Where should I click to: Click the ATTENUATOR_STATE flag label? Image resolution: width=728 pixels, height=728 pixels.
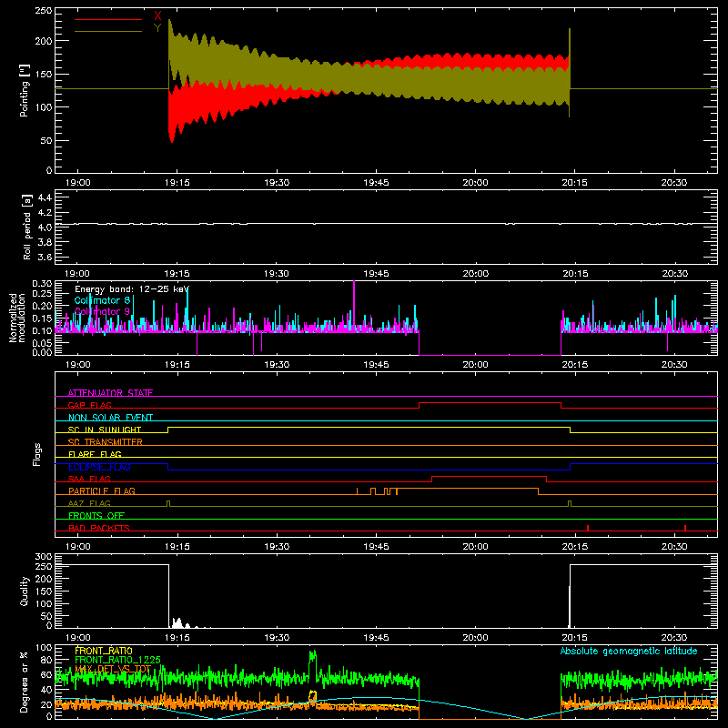click(x=110, y=393)
